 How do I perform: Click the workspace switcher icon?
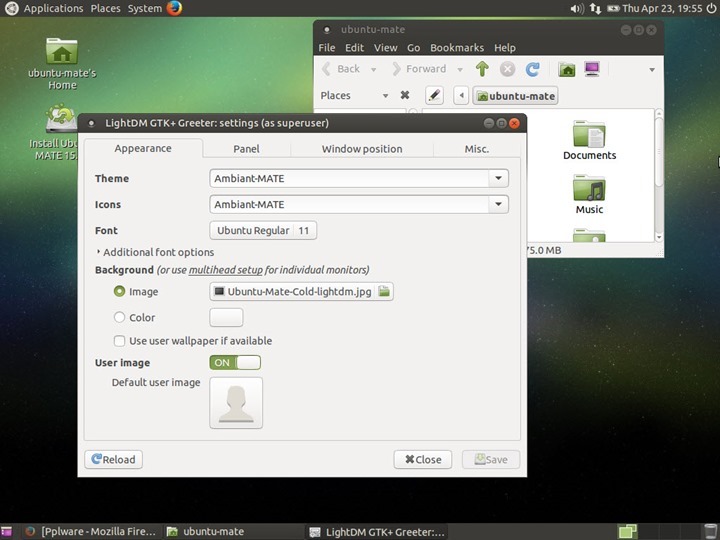(x=627, y=532)
